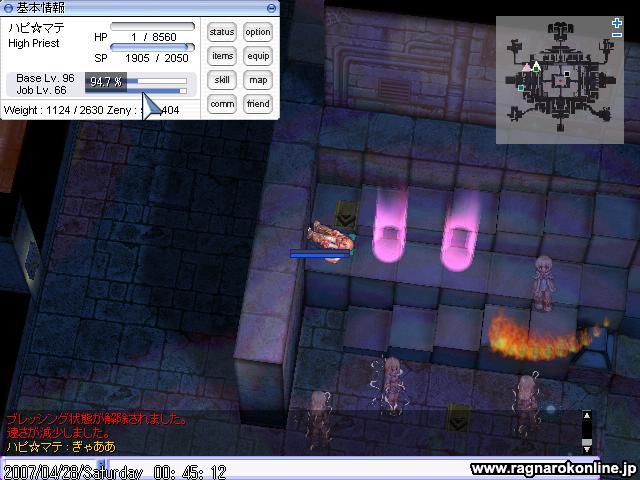
Task: Click the base experience bar
Action: [x=157, y=81]
